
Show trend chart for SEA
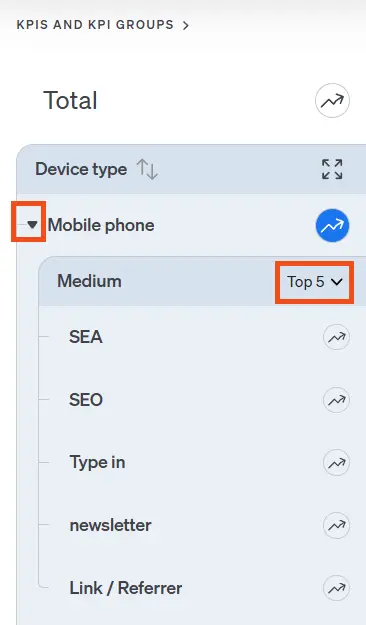tap(336, 337)
